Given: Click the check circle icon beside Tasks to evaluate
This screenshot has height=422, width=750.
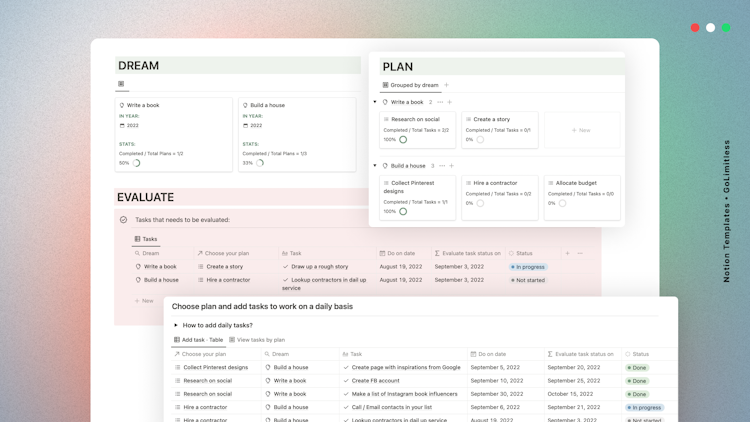Looking at the screenshot, I should click(123, 220).
